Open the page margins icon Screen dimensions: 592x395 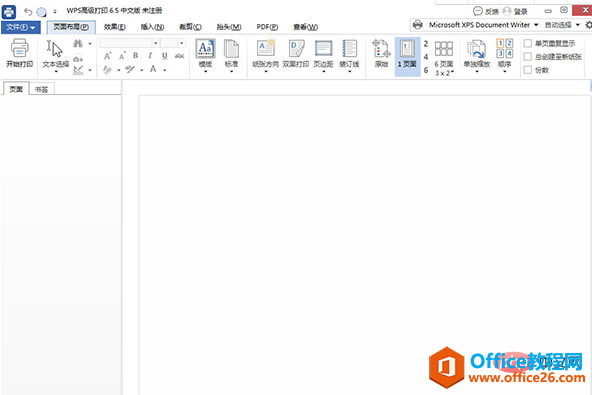[323, 48]
